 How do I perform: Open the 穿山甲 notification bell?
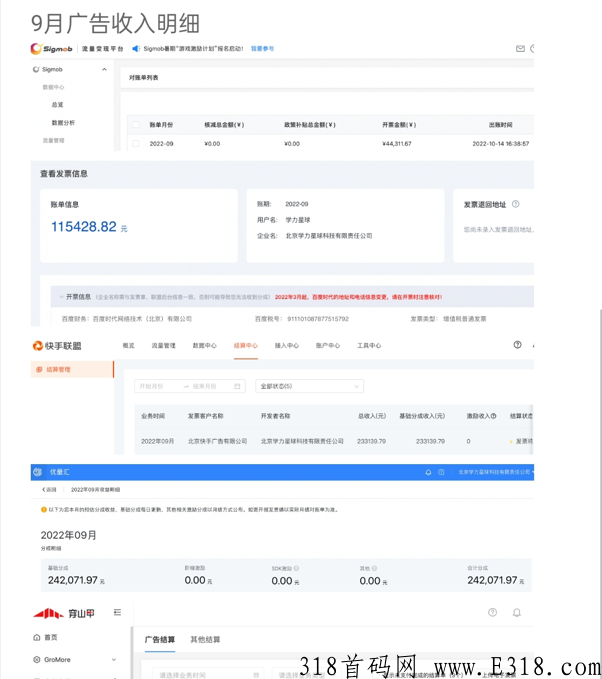tap(517, 612)
